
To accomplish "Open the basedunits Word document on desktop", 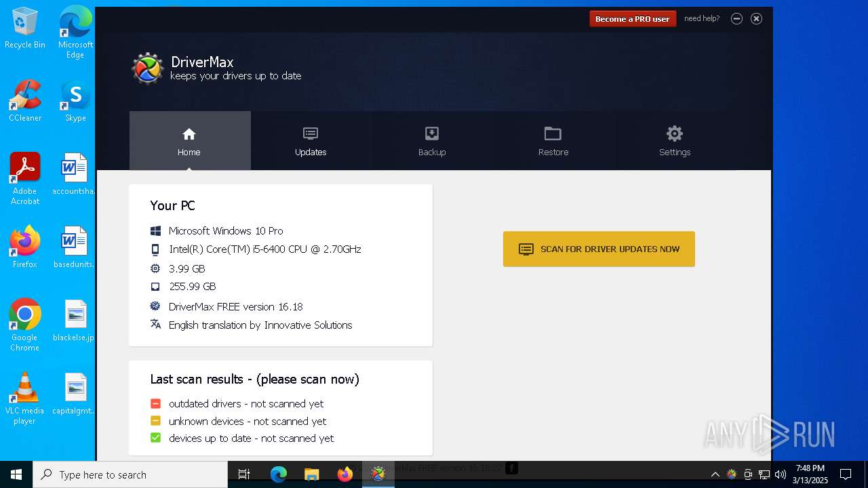I will pos(74,247).
